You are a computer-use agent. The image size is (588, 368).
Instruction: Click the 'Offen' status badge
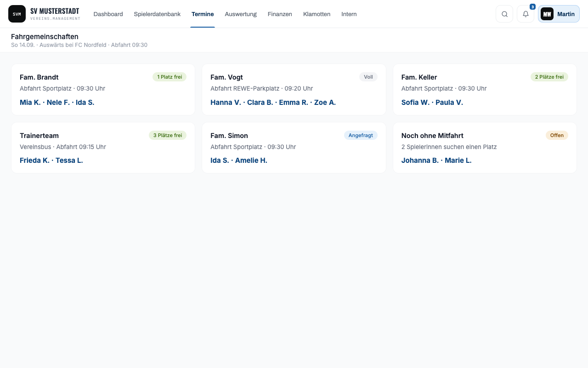pyautogui.click(x=557, y=135)
